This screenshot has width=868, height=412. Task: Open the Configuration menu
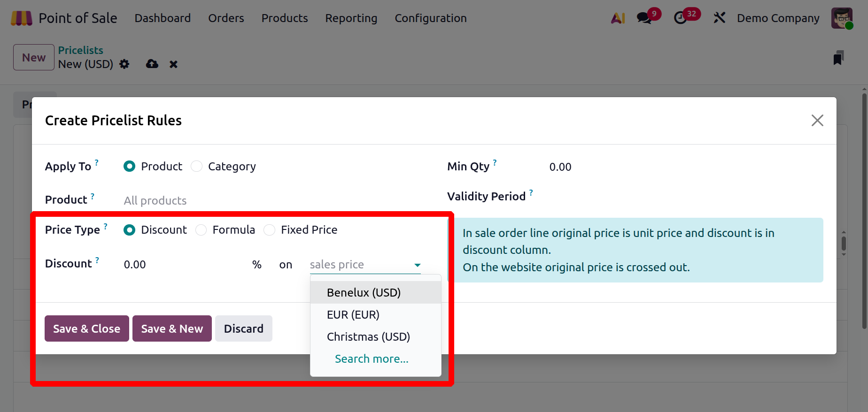click(430, 18)
